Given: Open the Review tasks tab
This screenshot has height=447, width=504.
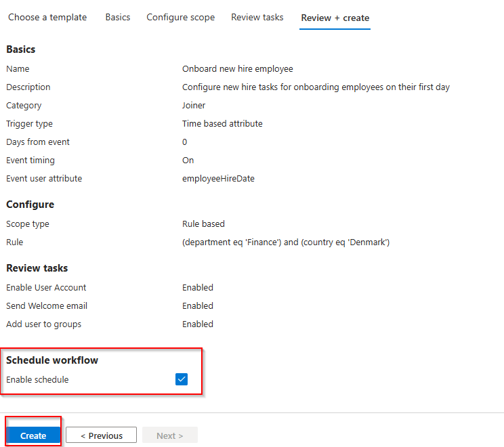Looking at the screenshot, I should tap(257, 17).
